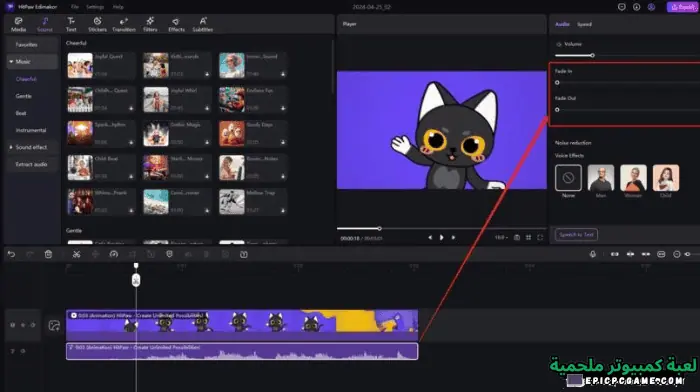Start voiceover with the microphone icon
This screenshot has height=392, width=700.
point(592,254)
